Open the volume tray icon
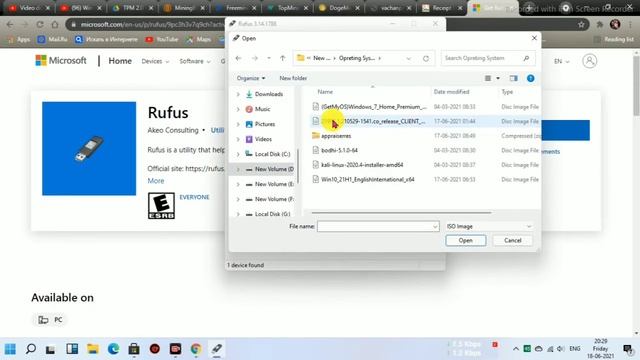Viewport: 640px width, 360px height. (561, 349)
